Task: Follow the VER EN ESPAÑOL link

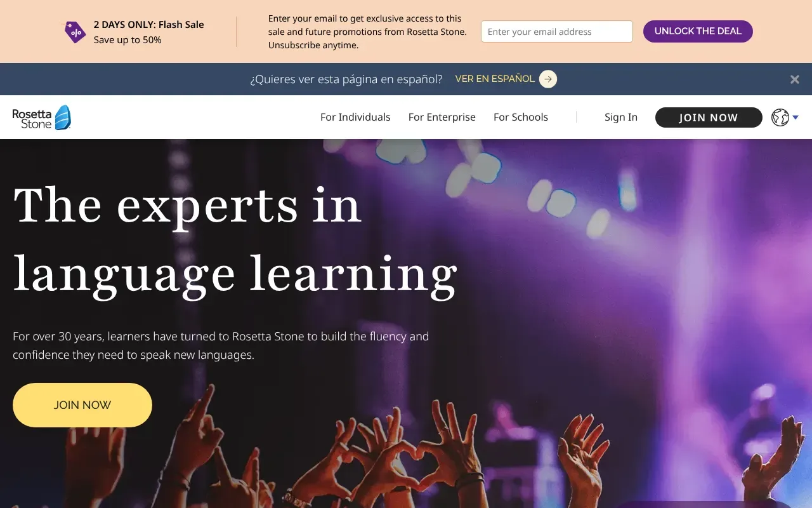Action: click(495, 79)
